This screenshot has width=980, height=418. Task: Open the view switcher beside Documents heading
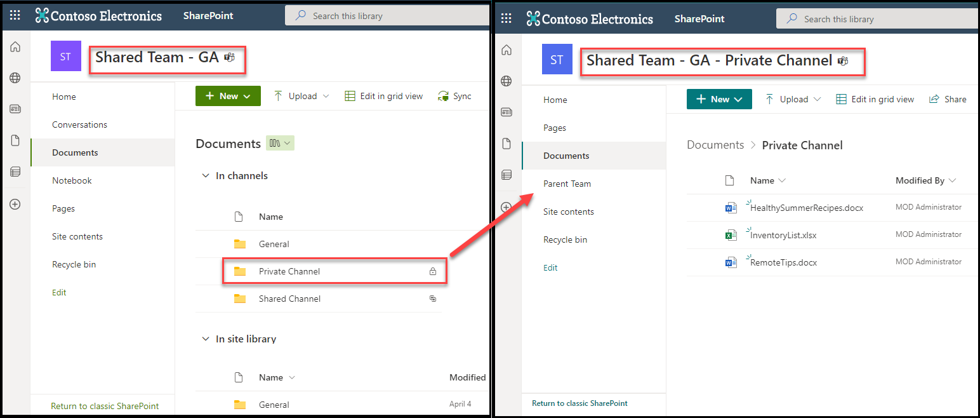(280, 144)
